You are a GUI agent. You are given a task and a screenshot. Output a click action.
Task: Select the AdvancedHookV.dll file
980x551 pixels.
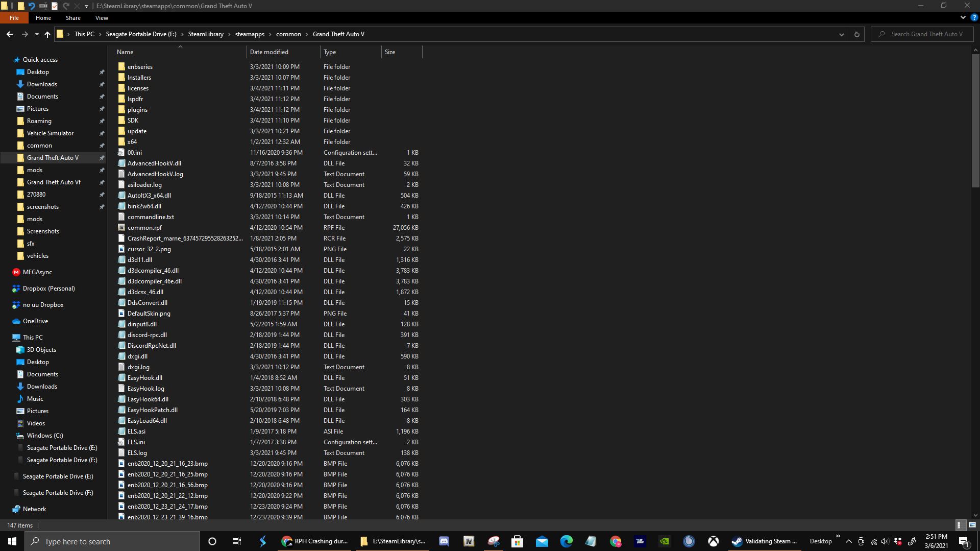point(154,163)
